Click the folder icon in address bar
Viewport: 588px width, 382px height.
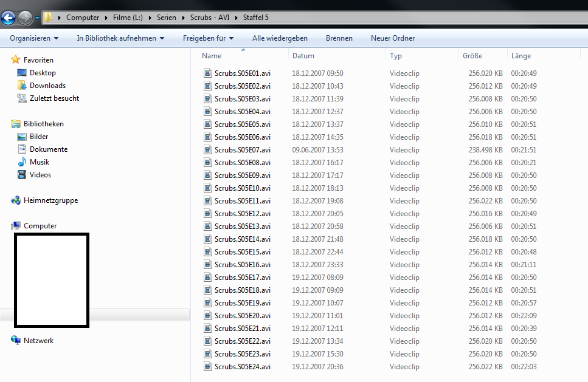coord(48,17)
